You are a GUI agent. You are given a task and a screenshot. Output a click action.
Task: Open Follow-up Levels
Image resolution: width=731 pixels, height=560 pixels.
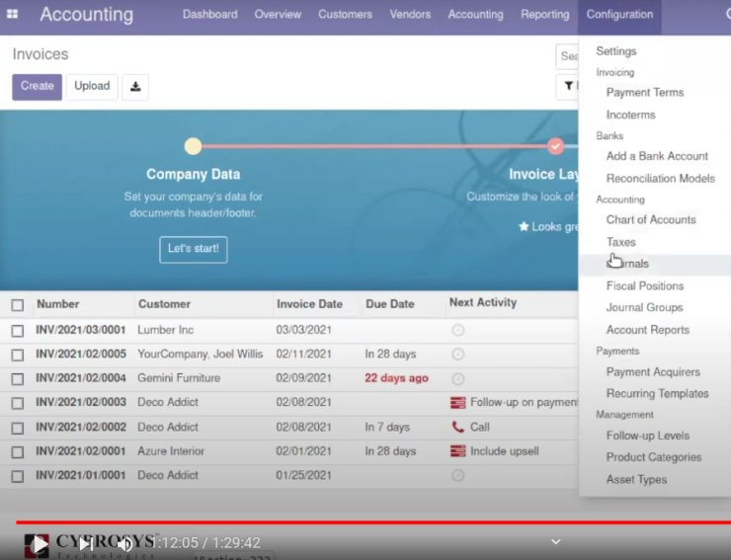[x=648, y=436]
